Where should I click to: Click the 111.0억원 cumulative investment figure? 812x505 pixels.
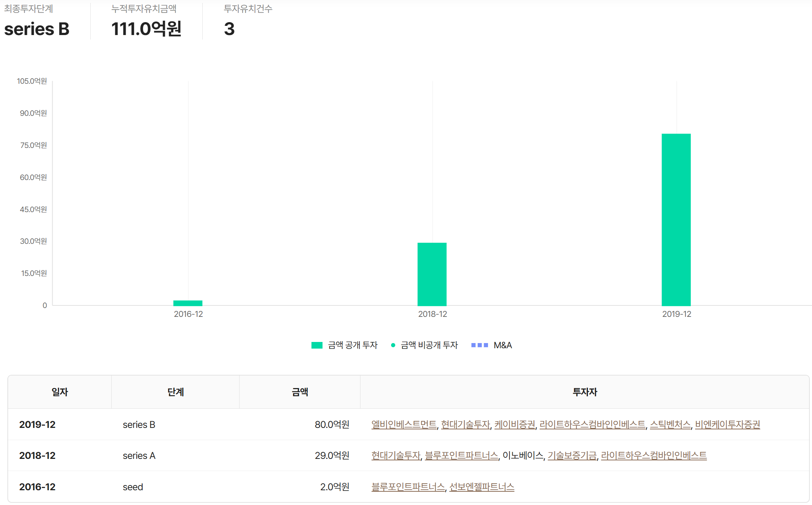[x=146, y=29]
